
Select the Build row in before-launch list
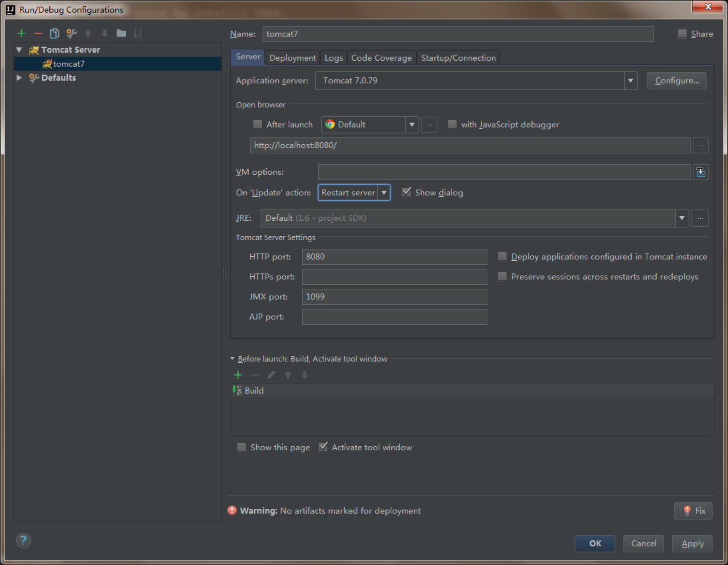pos(472,390)
